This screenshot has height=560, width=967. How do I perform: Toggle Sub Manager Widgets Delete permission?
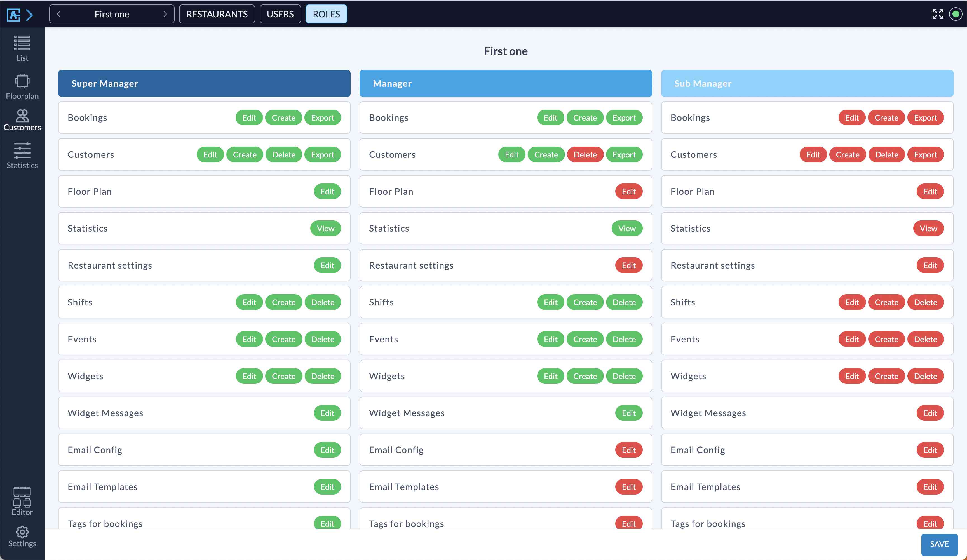pyautogui.click(x=925, y=376)
